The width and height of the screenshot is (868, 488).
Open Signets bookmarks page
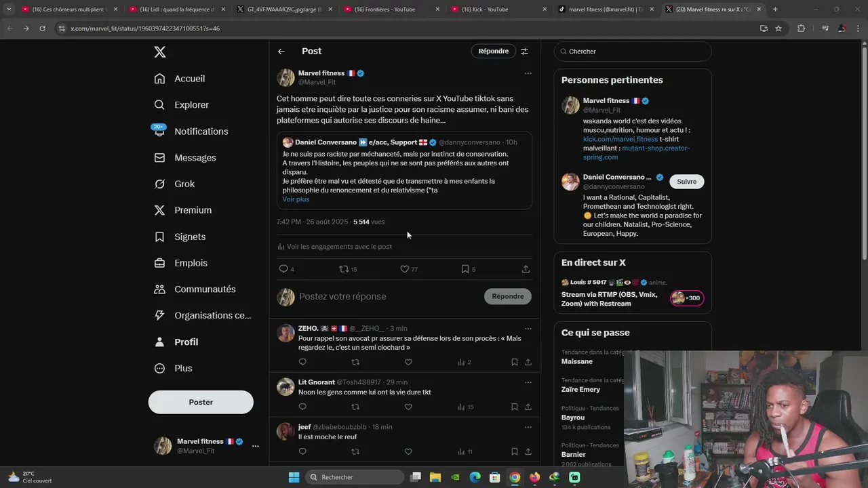[180, 237]
